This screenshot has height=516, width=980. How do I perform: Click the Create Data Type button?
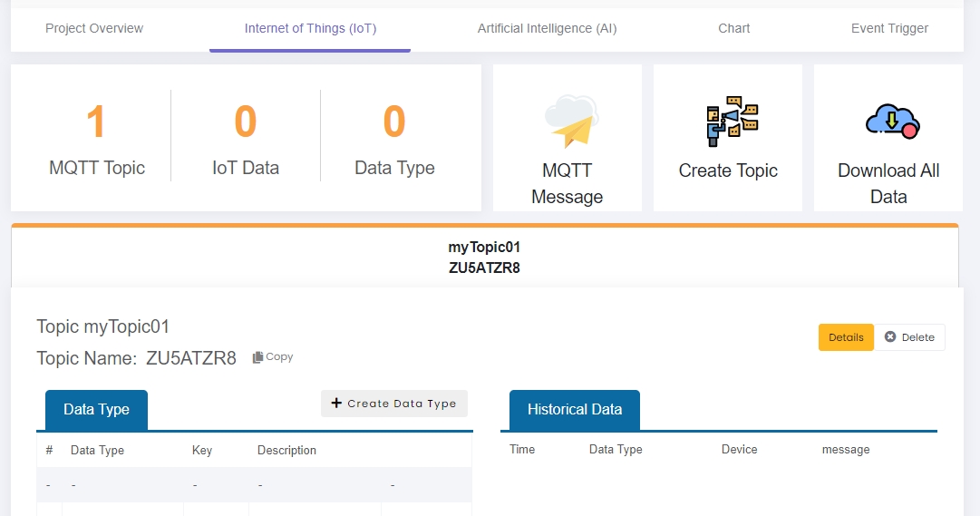coord(393,404)
